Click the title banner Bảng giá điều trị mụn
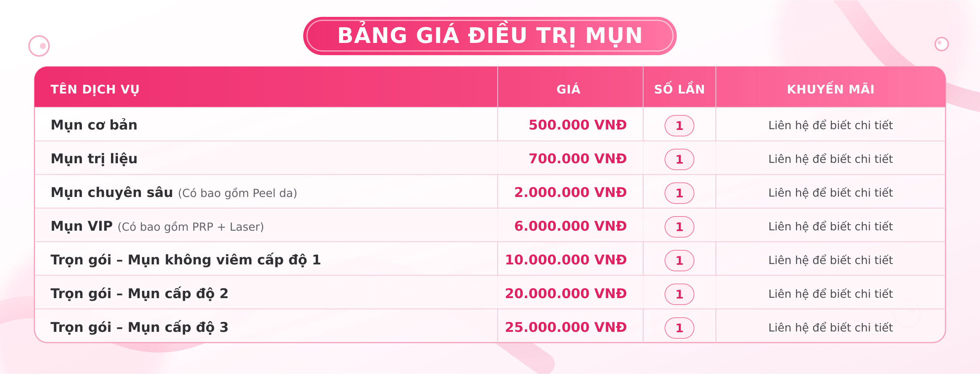Viewport: 980px width, 374px height. tap(490, 36)
